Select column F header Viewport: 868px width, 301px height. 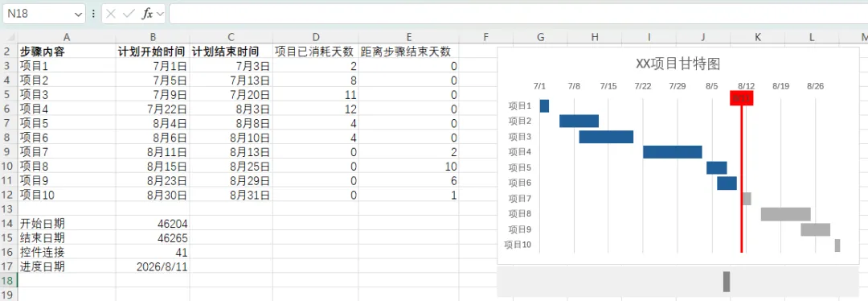point(485,37)
